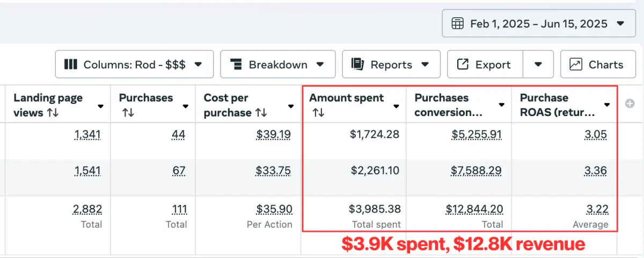The width and height of the screenshot is (644, 258).
Task: Sort by Amount spent arrows
Action: coord(318,113)
